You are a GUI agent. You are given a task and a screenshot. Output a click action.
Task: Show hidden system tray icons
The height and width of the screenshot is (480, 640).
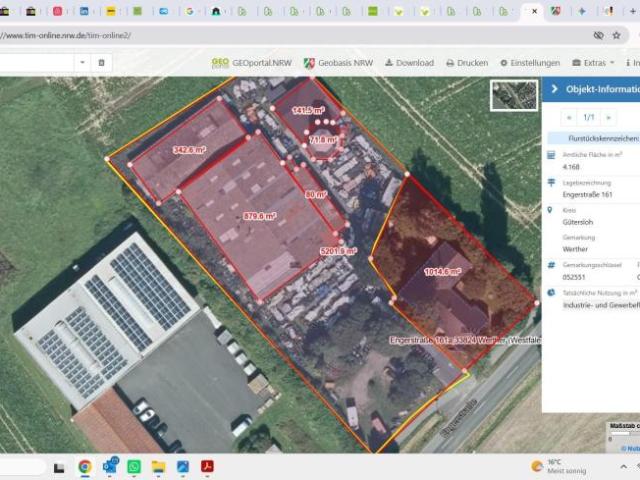(x=623, y=466)
